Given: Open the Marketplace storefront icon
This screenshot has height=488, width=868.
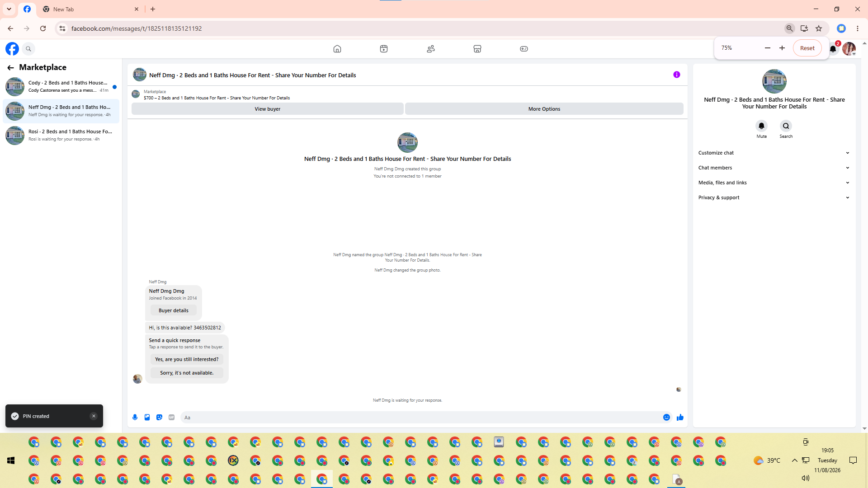Looking at the screenshot, I should [477, 49].
